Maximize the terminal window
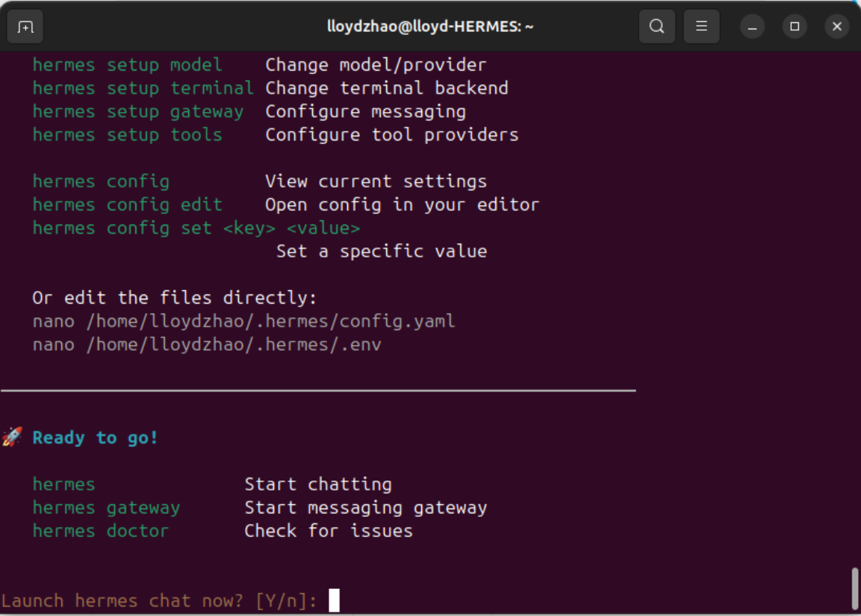Viewport: 861px width, 616px height. click(795, 27)
